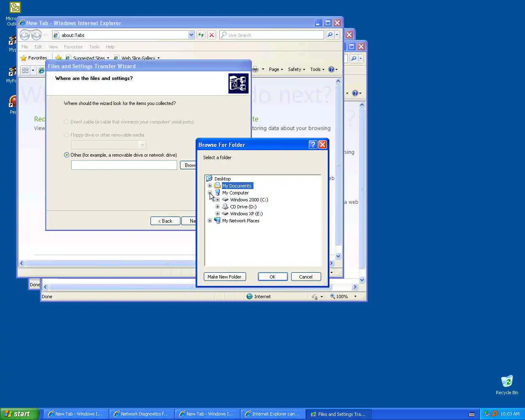Viewport: 525px width, 420px height.
Task: Open the Page dropdown in command bar
Action: (x=276, y=69)
